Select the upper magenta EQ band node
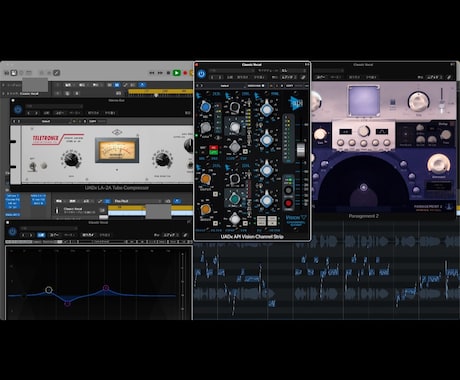460x380 pixels. pyautogui.click(x=106, y=288)
